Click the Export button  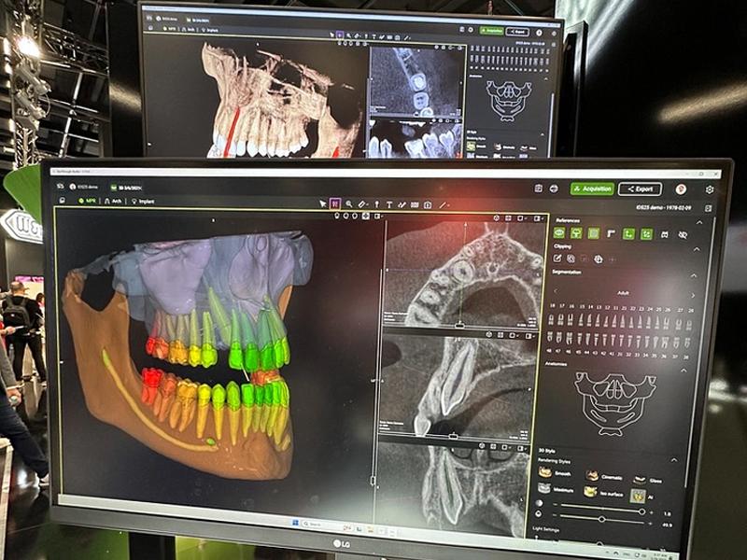coord(640,189)
